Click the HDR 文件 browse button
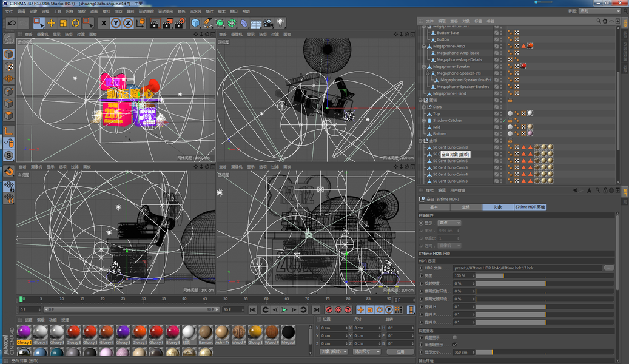 point(609,268)
